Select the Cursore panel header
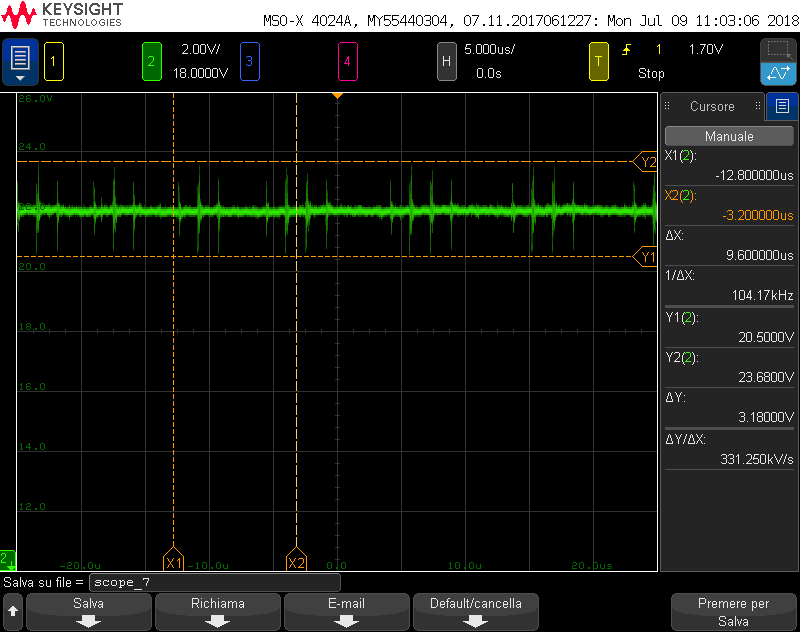 coord(712,107)
